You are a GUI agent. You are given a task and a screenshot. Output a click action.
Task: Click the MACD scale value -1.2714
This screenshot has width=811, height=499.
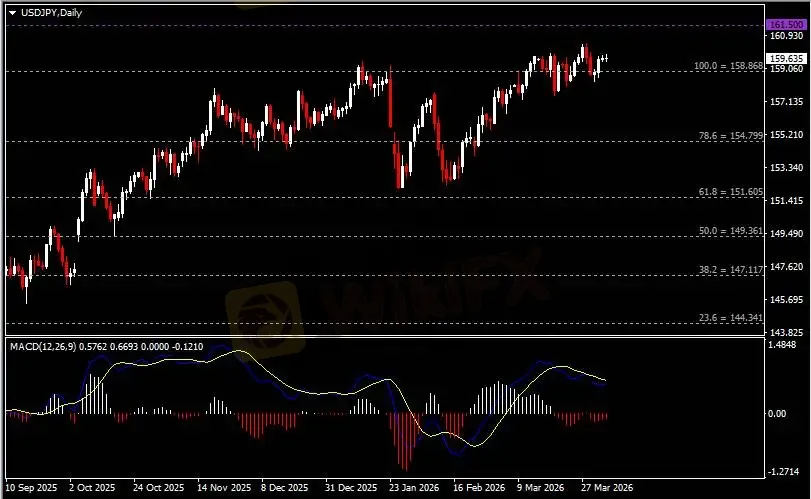tap(785, 469)
